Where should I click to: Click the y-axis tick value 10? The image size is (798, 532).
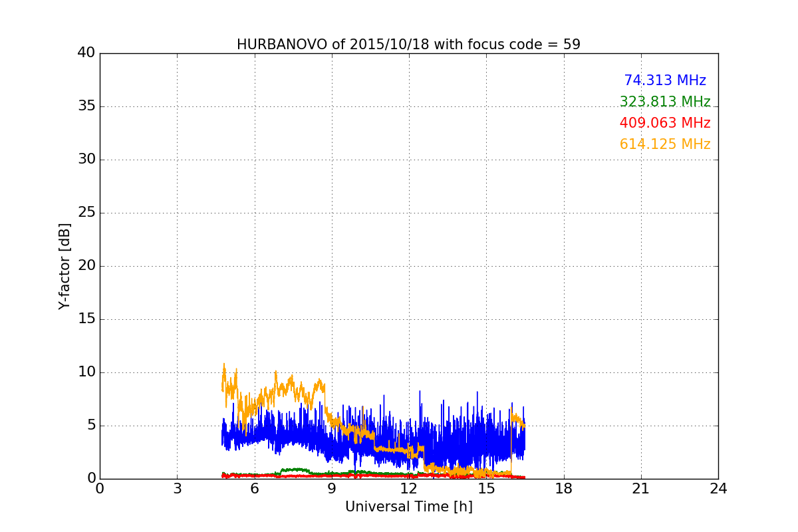coord(86,372)
